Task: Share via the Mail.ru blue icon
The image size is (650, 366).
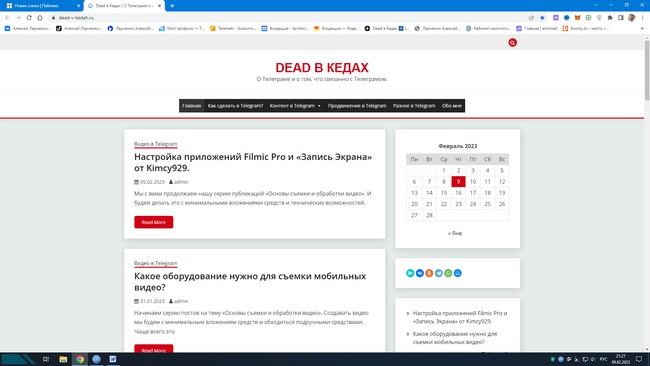Action: 458,273
